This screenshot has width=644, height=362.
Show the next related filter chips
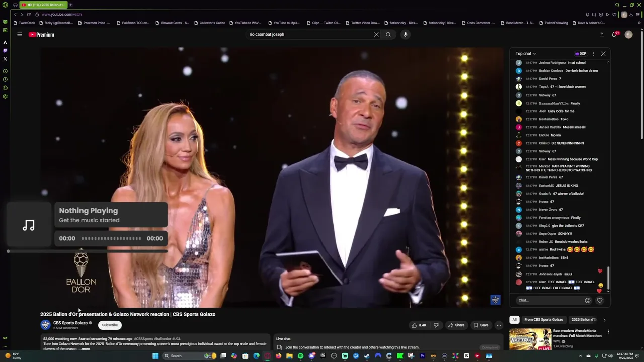click(604, 320)
